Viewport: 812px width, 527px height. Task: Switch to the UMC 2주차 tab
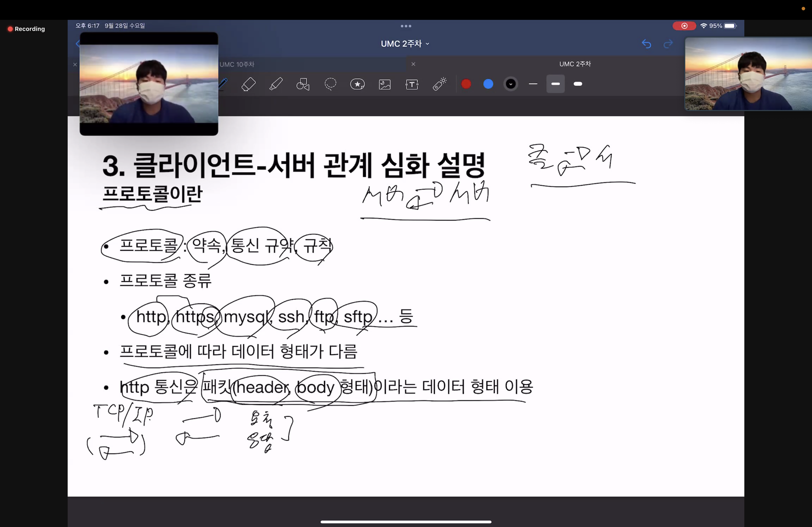click(x=575, y=64)
